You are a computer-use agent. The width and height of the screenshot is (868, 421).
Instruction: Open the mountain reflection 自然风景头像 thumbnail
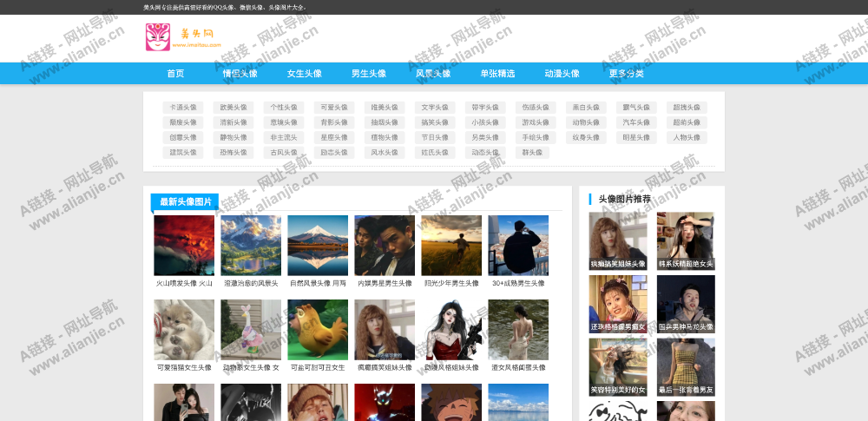point(318,246)
